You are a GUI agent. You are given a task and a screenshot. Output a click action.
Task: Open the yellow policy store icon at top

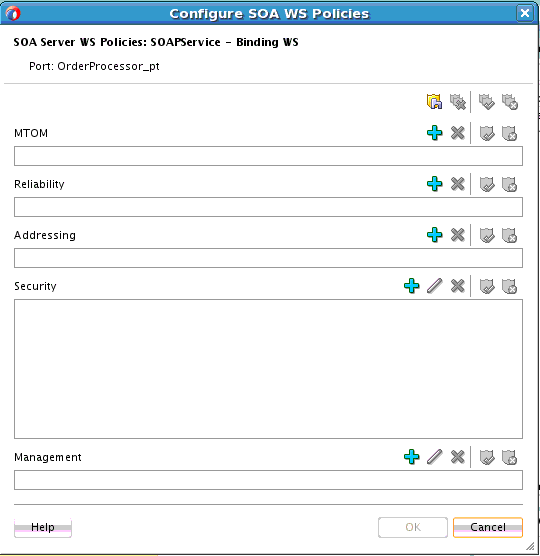(x=434, y=102)
